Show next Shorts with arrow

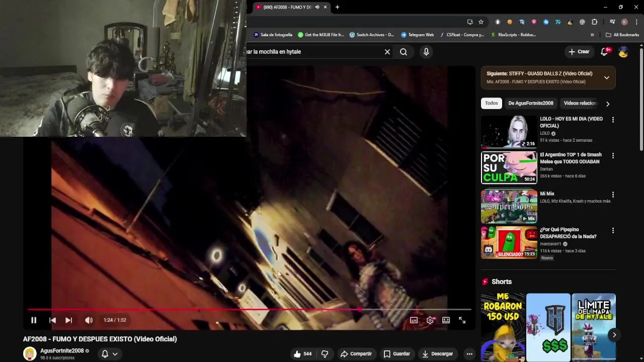click(614, 335)
